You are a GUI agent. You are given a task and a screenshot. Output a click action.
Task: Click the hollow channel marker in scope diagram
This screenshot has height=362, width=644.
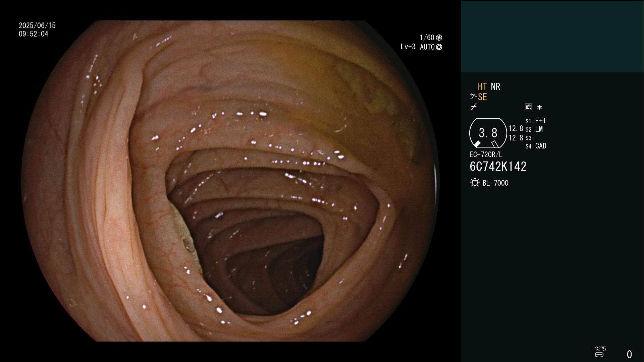coord(495,144)
